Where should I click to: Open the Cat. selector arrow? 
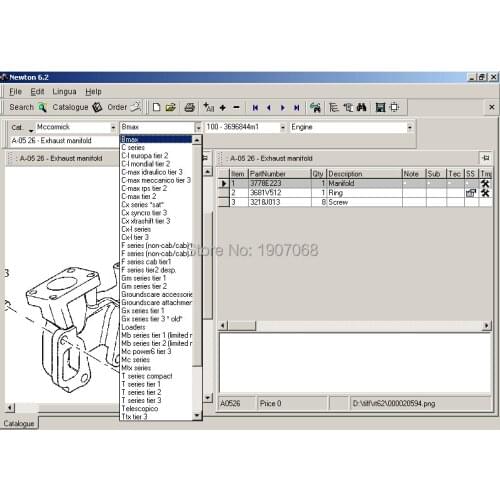[31, 130]
